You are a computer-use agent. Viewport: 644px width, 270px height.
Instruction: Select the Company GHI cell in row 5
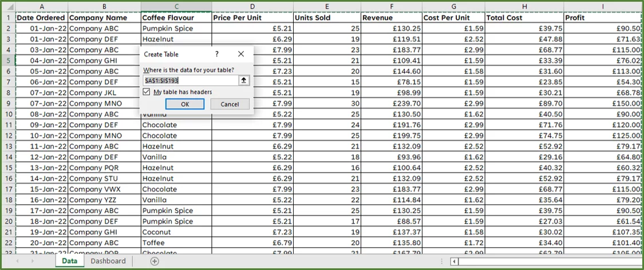tap(104, 61)
